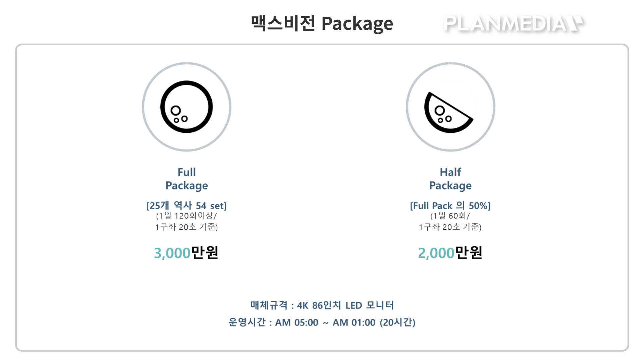Select the 2,000만원 price
Image resolution: width=644 pixels, height=362 pixels.
[x=450, y=253]
